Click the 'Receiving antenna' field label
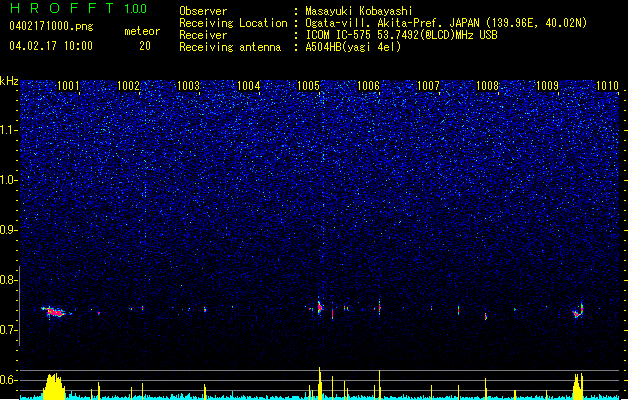The height and width of the screenshot is (400, 629). [230, 47]
